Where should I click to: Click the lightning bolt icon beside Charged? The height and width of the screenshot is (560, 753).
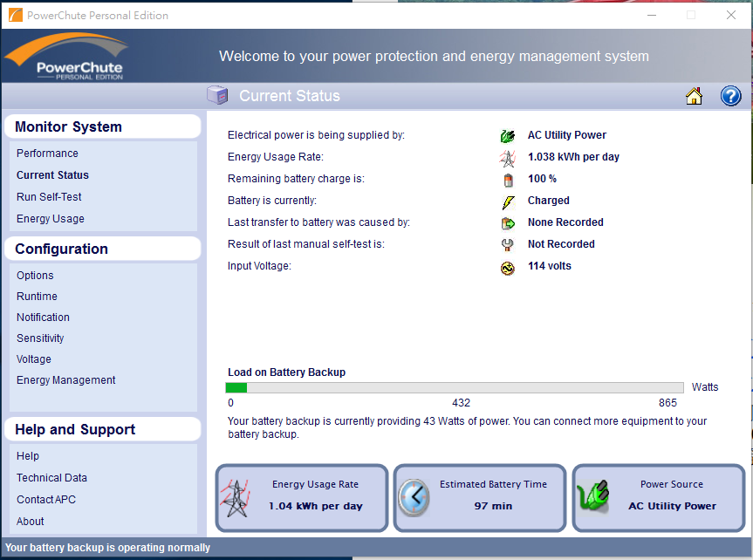(508, 202)
